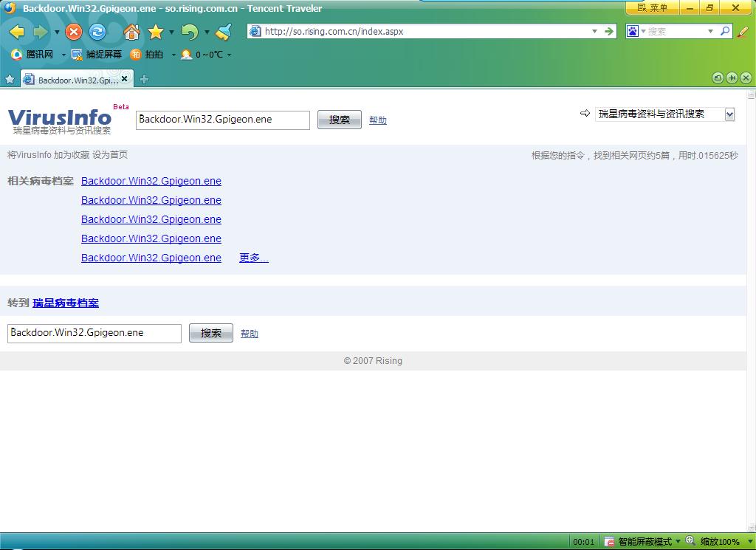Viewport: 756px width, 550px height.
Task: Click the VirusInfo logo
Action: click(61, 120)
